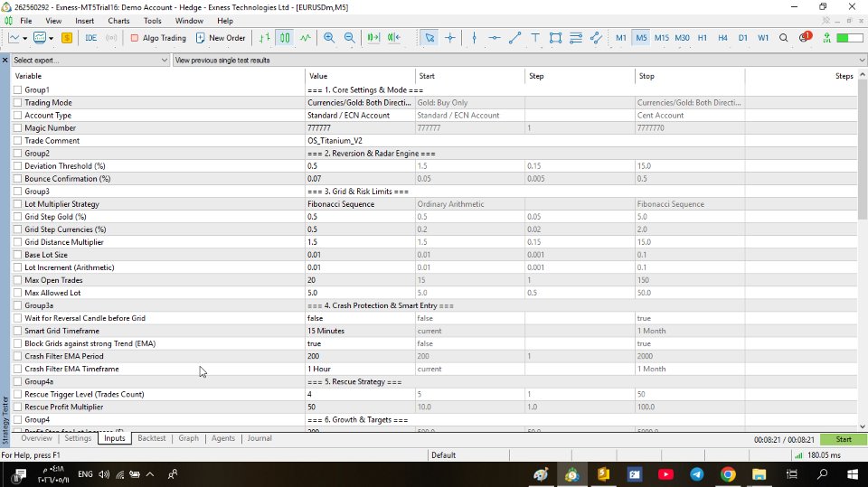The height and width of the screenshot is (487, 868).
Task: Switch chart to M1 timeframe
Action: tap(620, 38)
